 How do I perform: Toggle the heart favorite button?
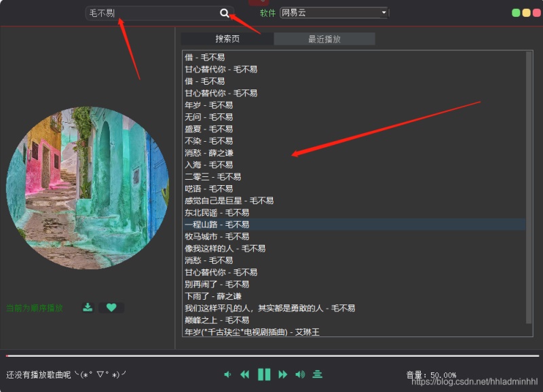[x=111, y=307]
